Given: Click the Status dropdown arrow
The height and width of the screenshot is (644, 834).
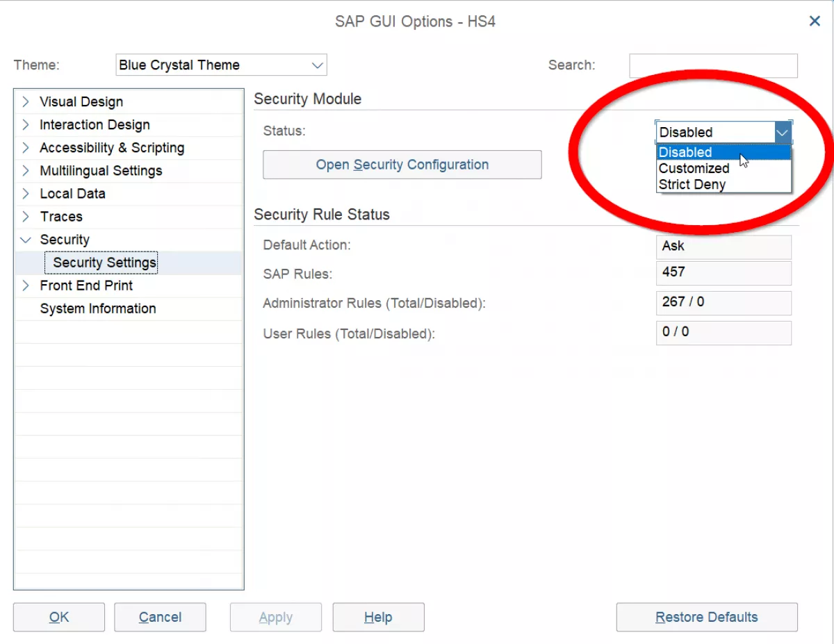Looking at the screenshot, I should (x=783, y=132).
